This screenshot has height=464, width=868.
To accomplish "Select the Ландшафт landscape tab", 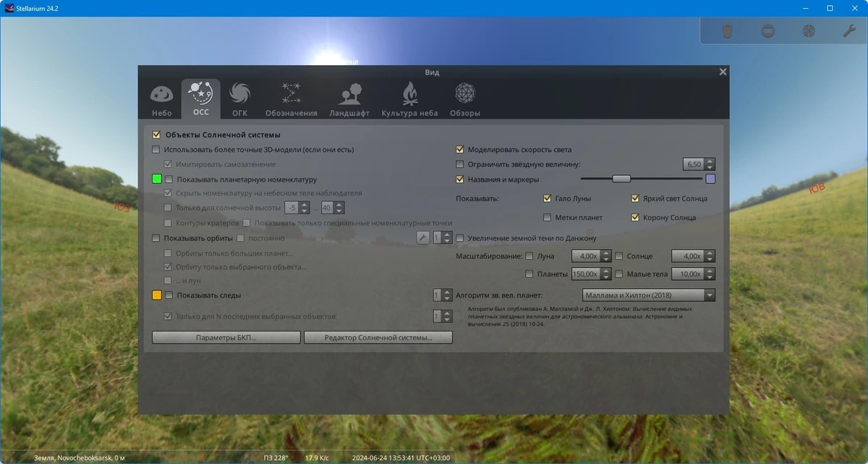I will [349, 99].
